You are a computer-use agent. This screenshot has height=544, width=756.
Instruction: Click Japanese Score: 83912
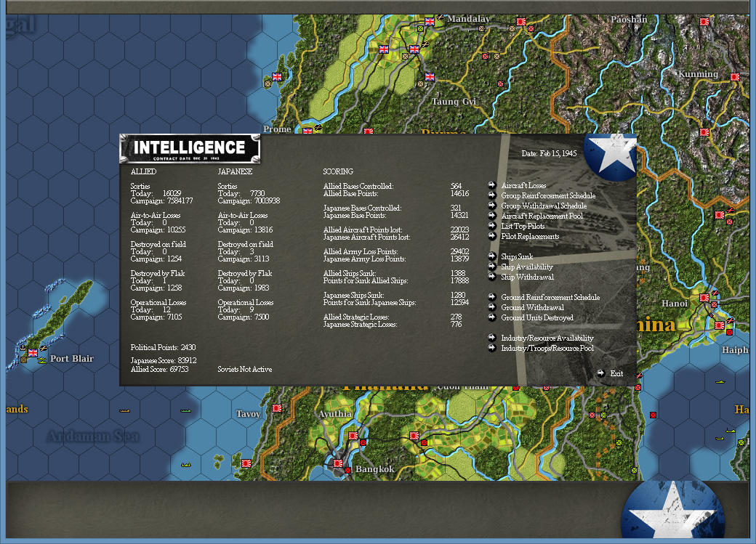click(164, 360)
